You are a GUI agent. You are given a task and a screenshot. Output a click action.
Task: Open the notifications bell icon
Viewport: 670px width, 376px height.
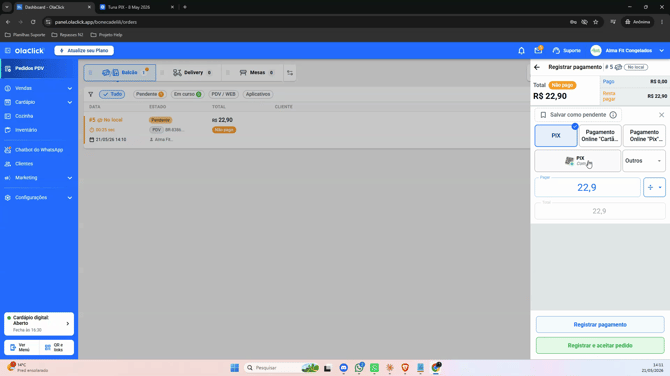tap(521, 50)
